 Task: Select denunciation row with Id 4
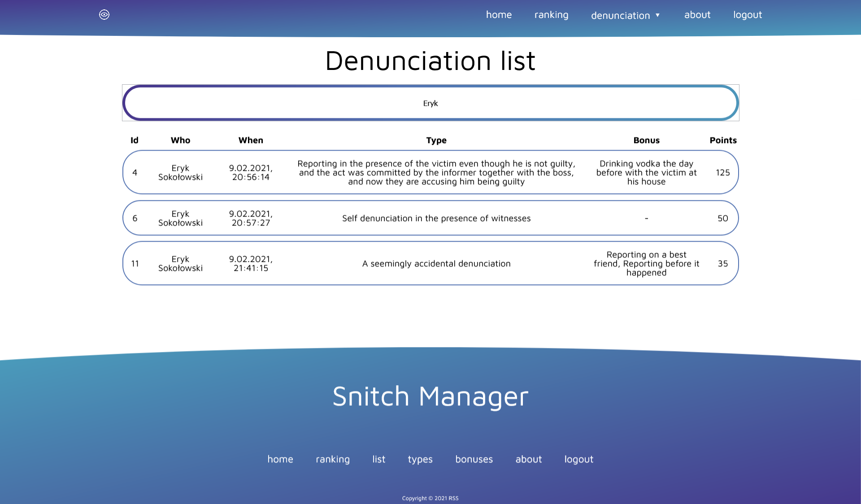tap(430, 173)
